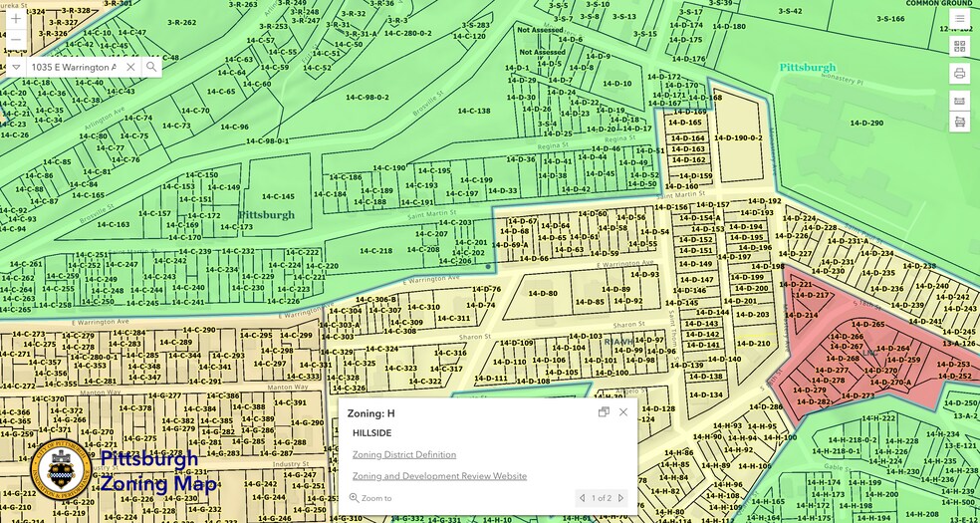Select parcel 14-C-145

point(278,197)
